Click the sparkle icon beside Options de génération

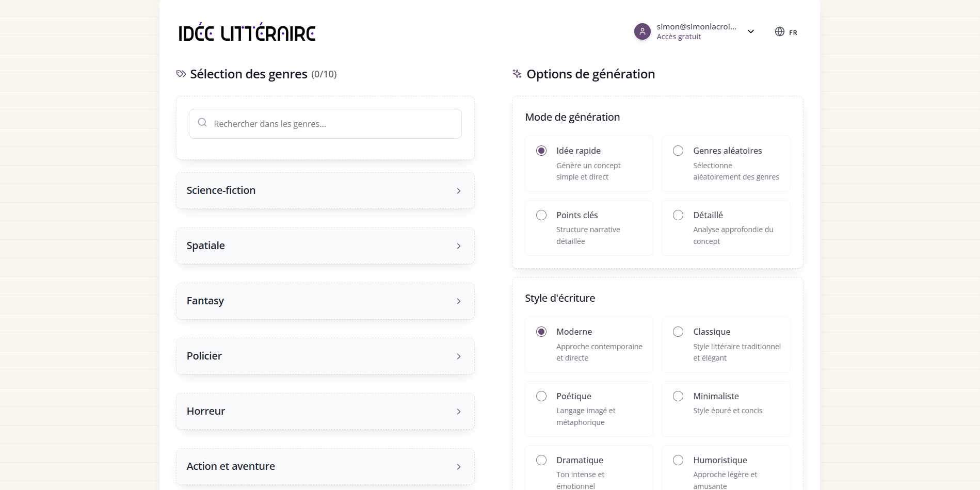click(x=517, y=74)
